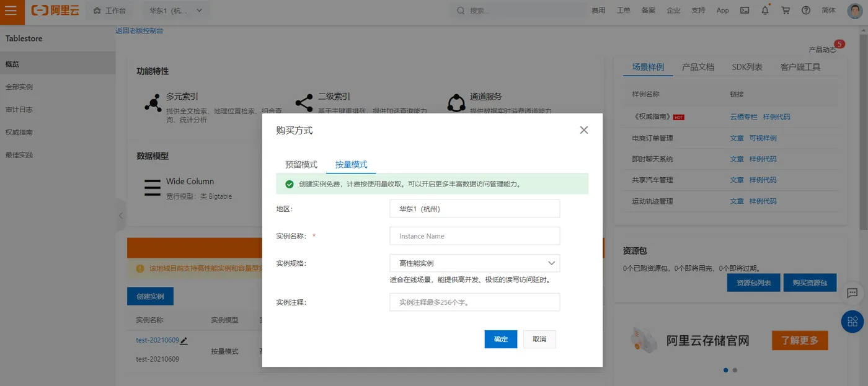Click the 了解更多 banner button
Viewport: 868px width, 386px height.
coord(800,340)
